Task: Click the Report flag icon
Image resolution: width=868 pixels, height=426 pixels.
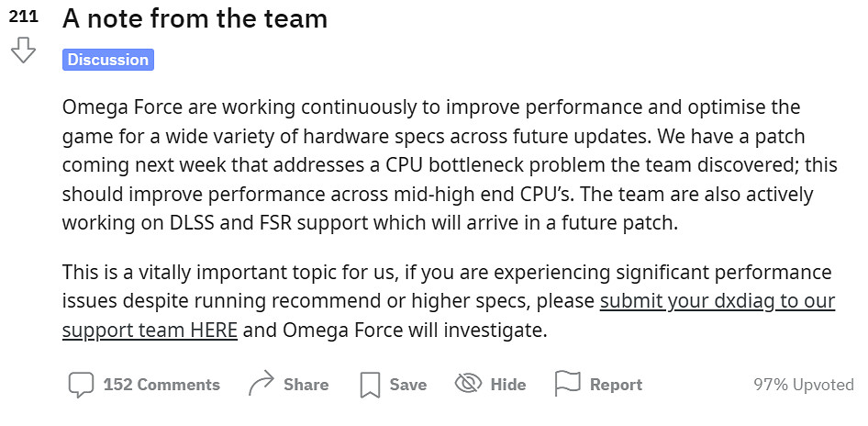Action: [x=567, y=385]
